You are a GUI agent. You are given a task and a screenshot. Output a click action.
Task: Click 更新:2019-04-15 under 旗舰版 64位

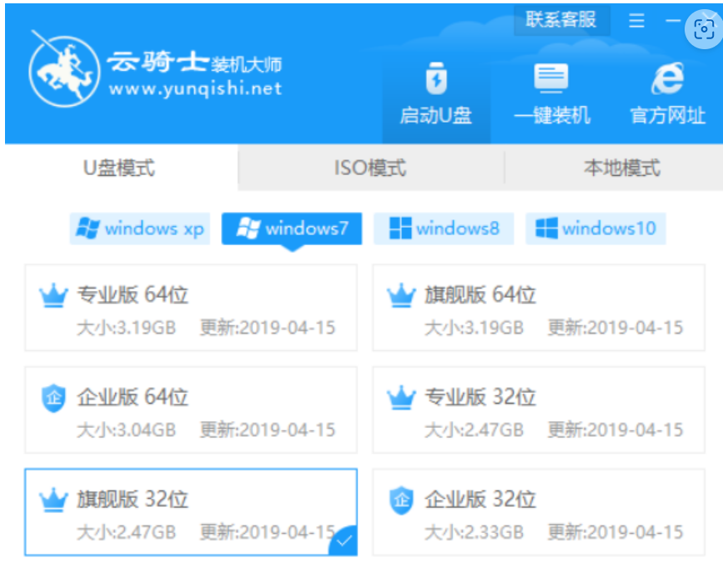coord(615,328)
